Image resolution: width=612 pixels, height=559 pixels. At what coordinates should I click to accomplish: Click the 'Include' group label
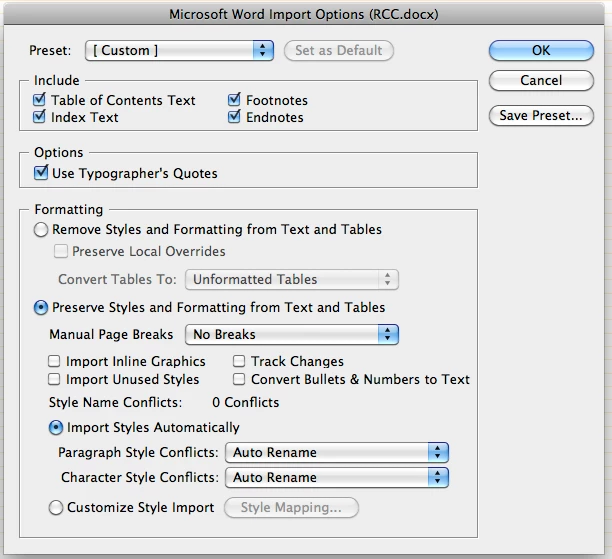57,80
